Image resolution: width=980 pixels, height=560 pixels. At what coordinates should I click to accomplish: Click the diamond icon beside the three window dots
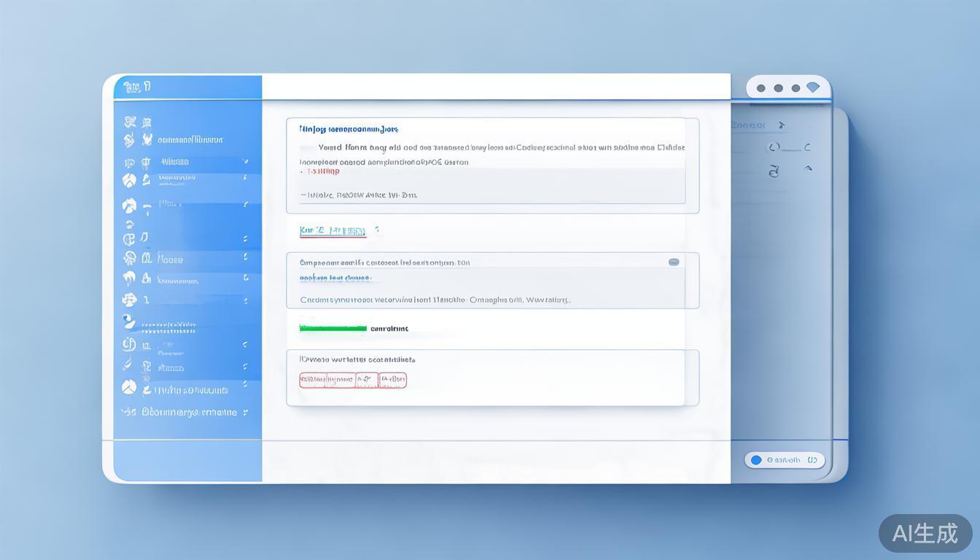pyautogui.click(x=813, y=87)
